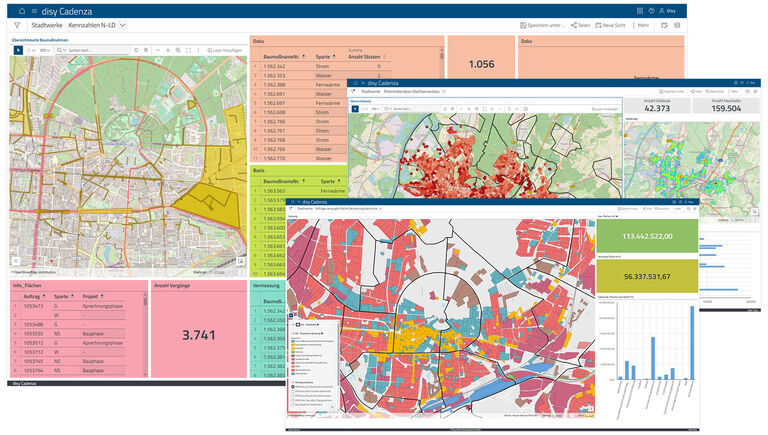Click the 3.741 Anzahl Vorgänge value
This screenshot has width=768, height=435.
[x=198, y=335]
